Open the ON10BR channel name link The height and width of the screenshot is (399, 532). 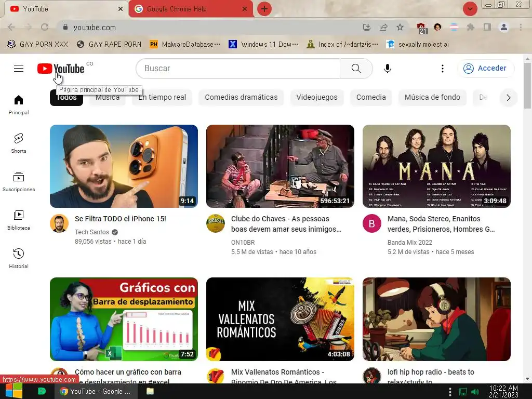[x=243, y=243]
